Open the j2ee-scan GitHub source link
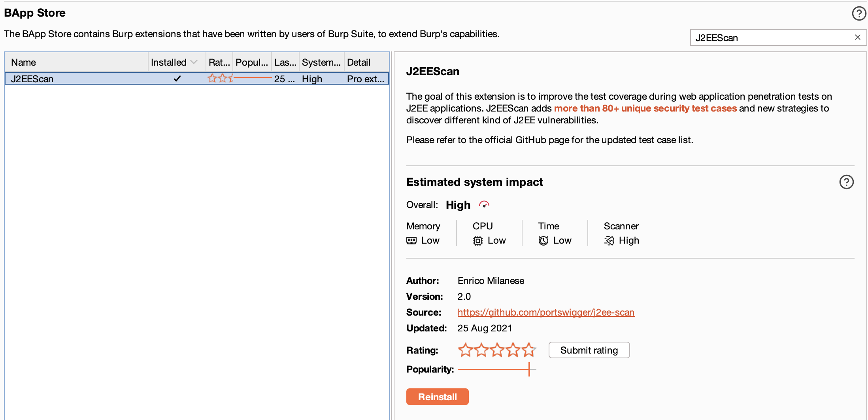 point(546,312)
